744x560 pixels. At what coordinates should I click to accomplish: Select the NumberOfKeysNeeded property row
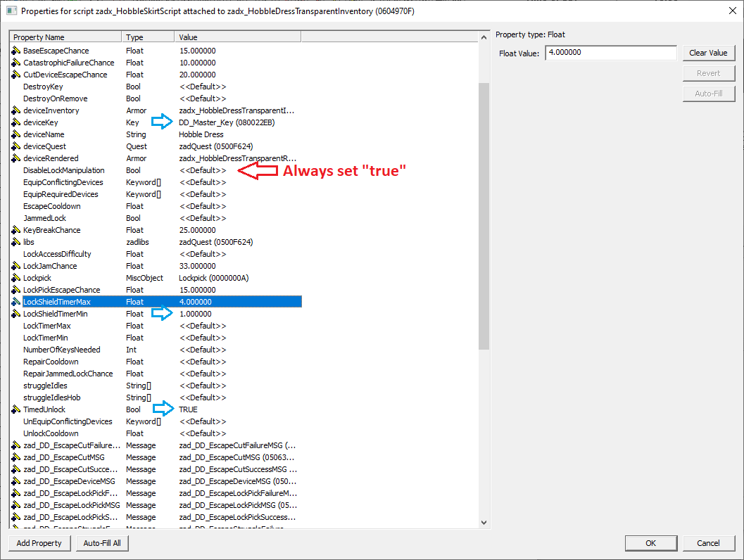tap(156, 350)
